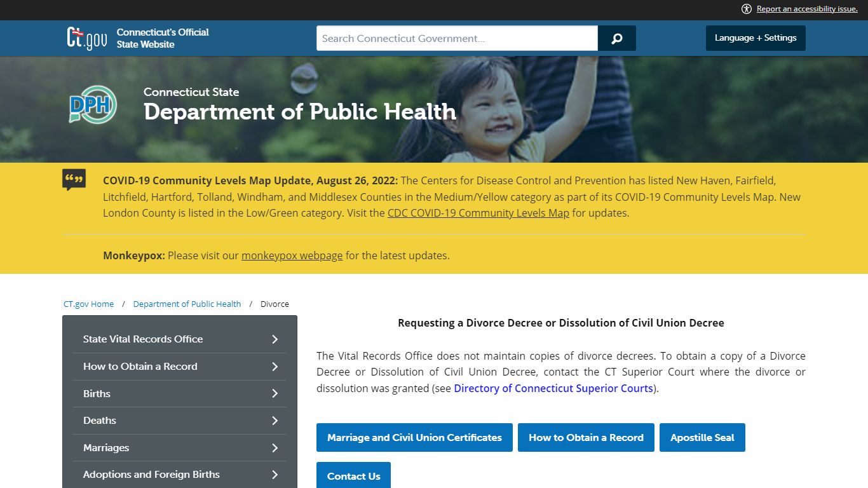The image size is (868, 488).
Task: Click the Divorce breadcrumb text
Action: click(275, 304)
